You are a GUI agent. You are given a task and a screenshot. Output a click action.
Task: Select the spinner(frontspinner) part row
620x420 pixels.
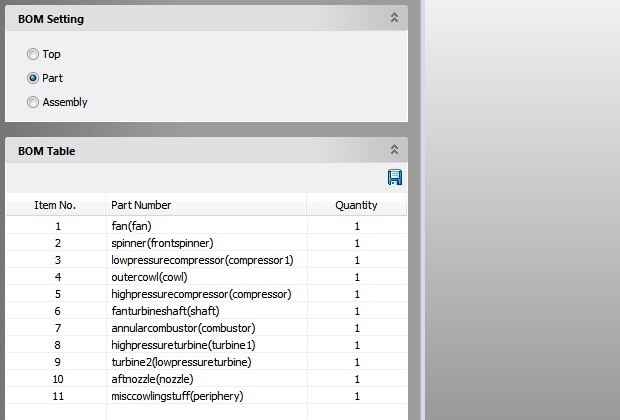point(162,243)
